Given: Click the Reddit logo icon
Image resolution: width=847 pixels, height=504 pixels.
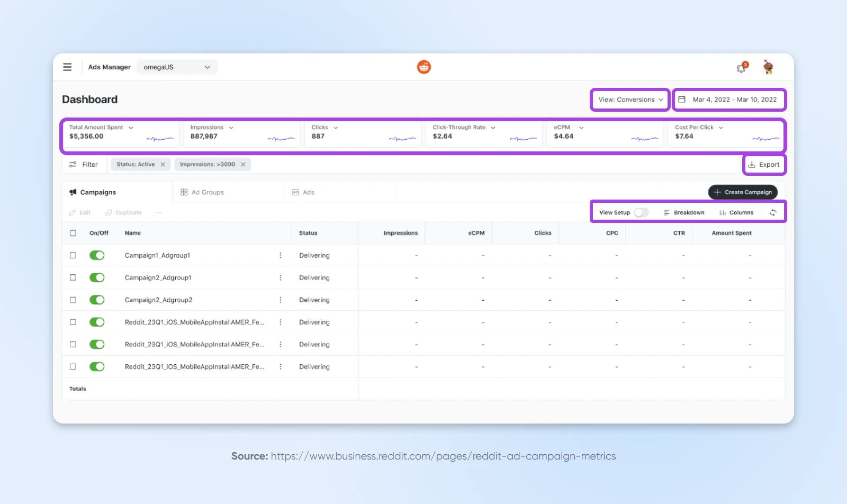Looking at the screenshot, I should (x=424, y=67).
